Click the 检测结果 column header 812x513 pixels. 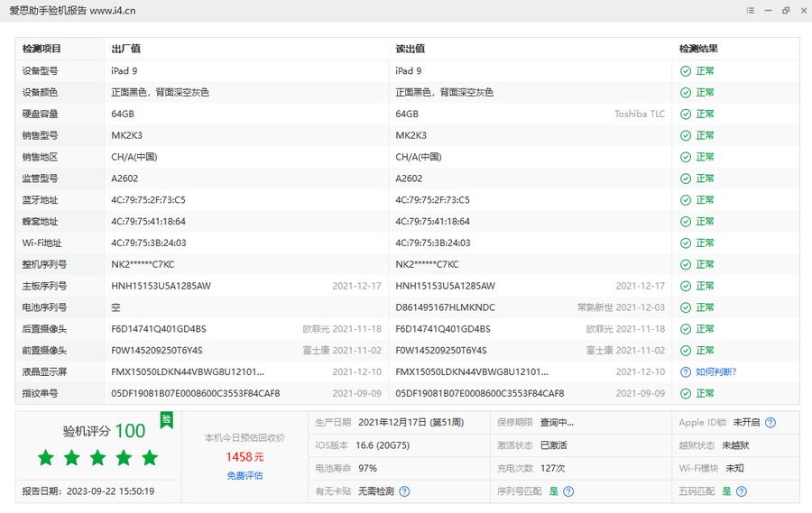[x=698, y=49]
